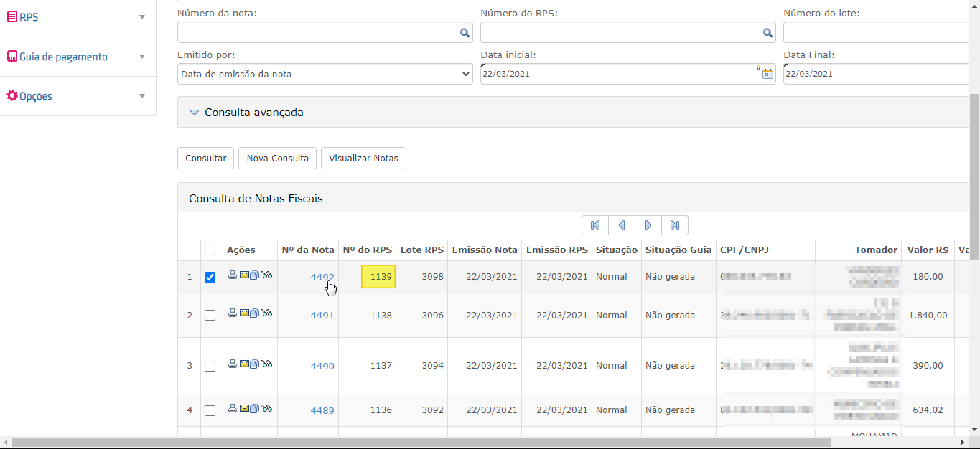The height and width of the screenshot is (449, 980).
Task: Open nota number 4492 link
Action: coord(322,277)
